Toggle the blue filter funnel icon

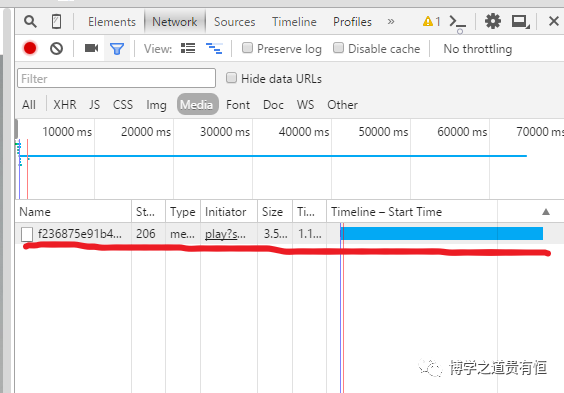coord(117,49)
